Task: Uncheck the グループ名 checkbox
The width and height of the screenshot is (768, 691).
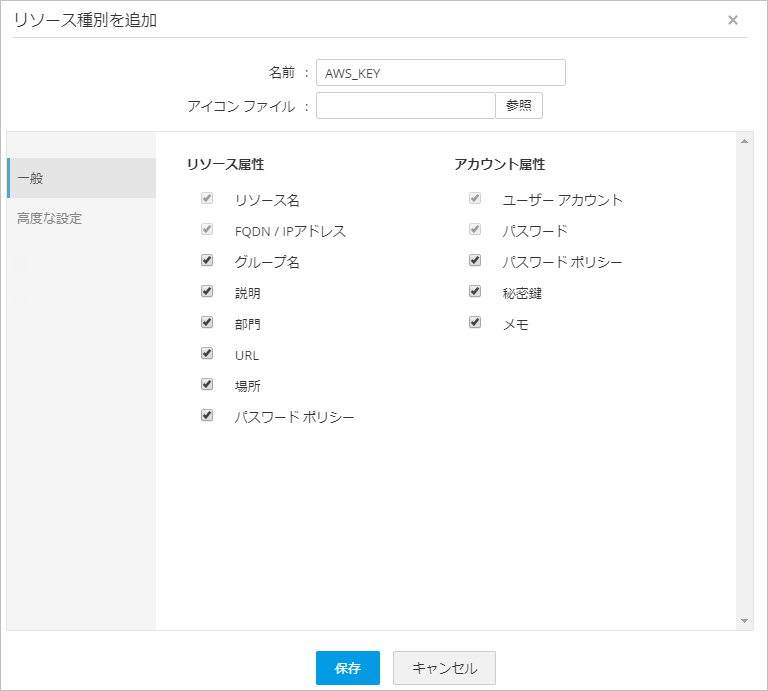Action: click(207, 261)
